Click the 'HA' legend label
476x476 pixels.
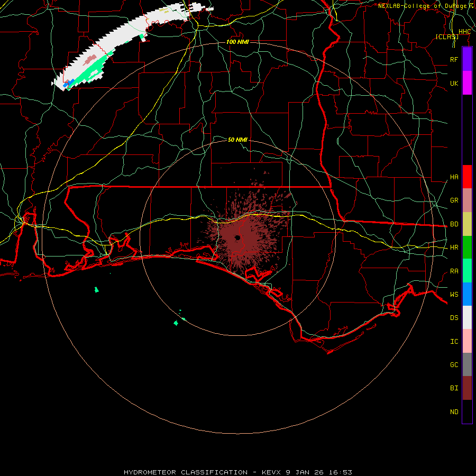454,177
